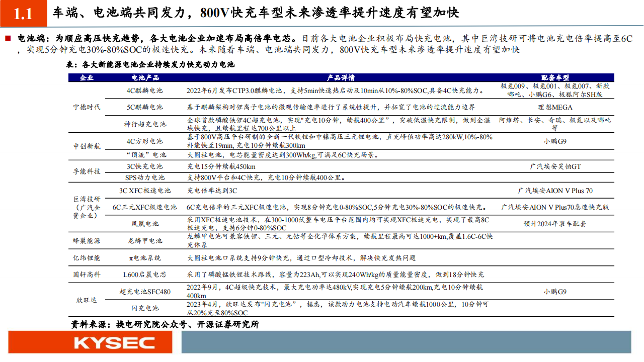
Task: Click the vehicle list starting with 极氪009
Action: pyautogui.click(x=555, y=90)
